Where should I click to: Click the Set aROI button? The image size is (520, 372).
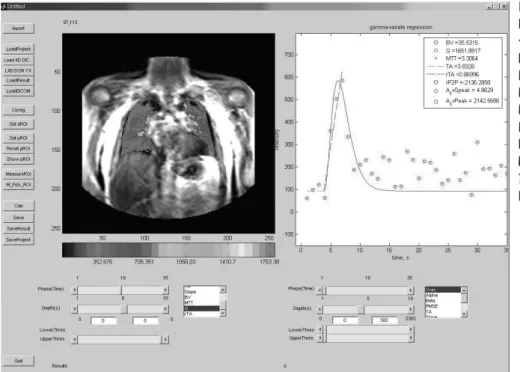click(18, 124)
